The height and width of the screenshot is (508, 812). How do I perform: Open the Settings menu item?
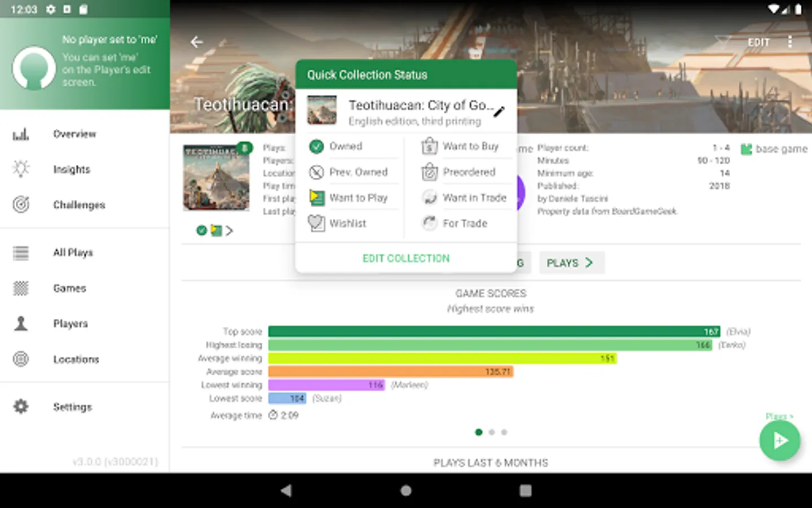85,407
